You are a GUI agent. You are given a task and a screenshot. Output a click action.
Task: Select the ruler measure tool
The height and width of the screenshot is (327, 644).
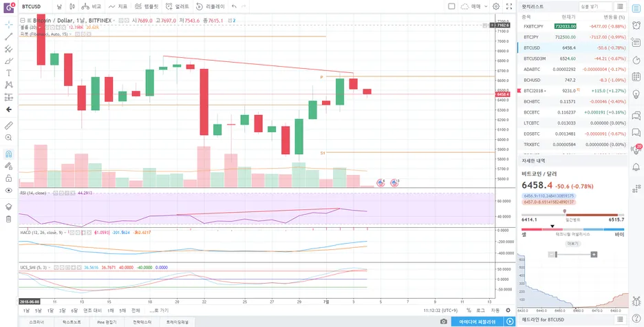coord(9,125)
